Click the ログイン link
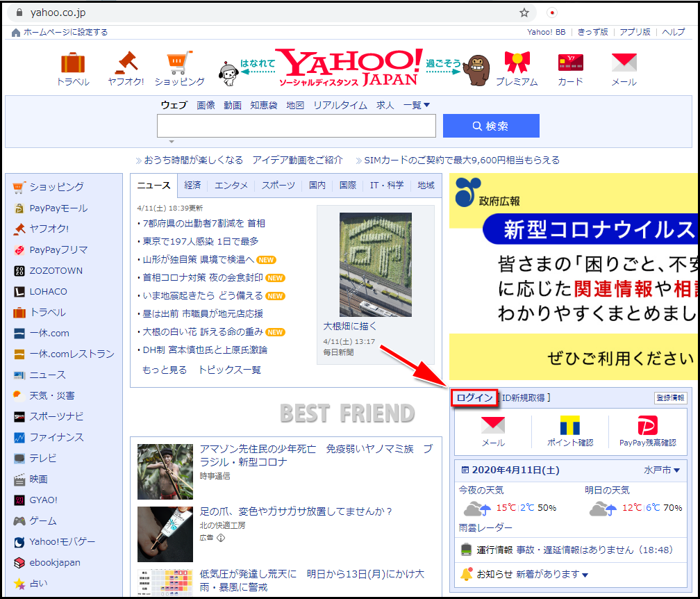Screen dimensions: 700x599 (474, 397)
